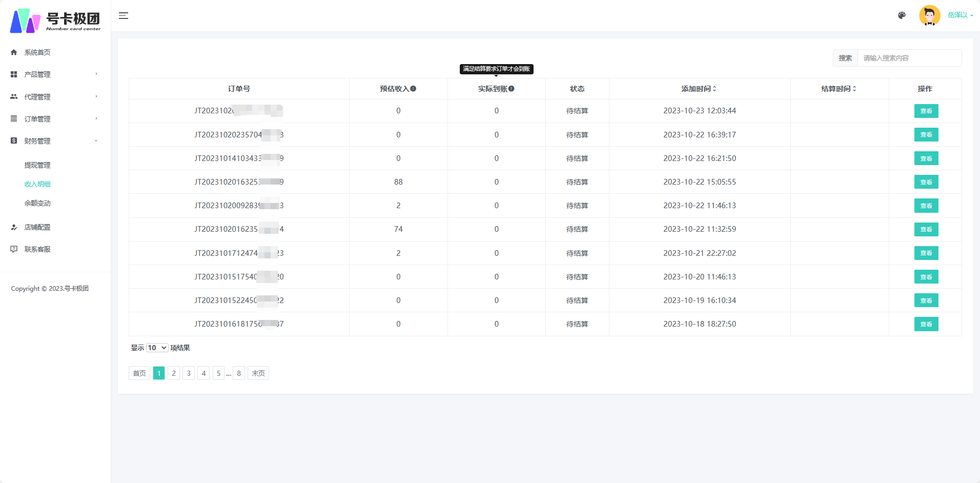Open the 余额变动 submenu item
Viewport: 980px width, 483px height.
[x=37, y=203]
